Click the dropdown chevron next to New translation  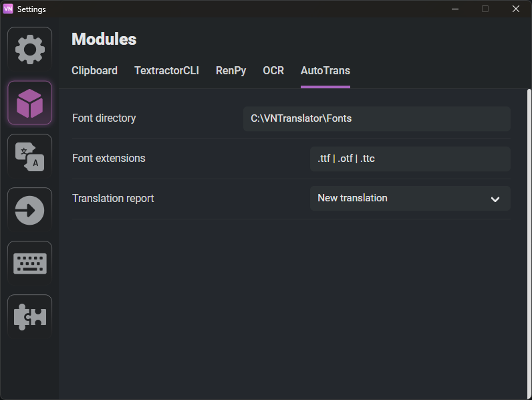[495, 199]
